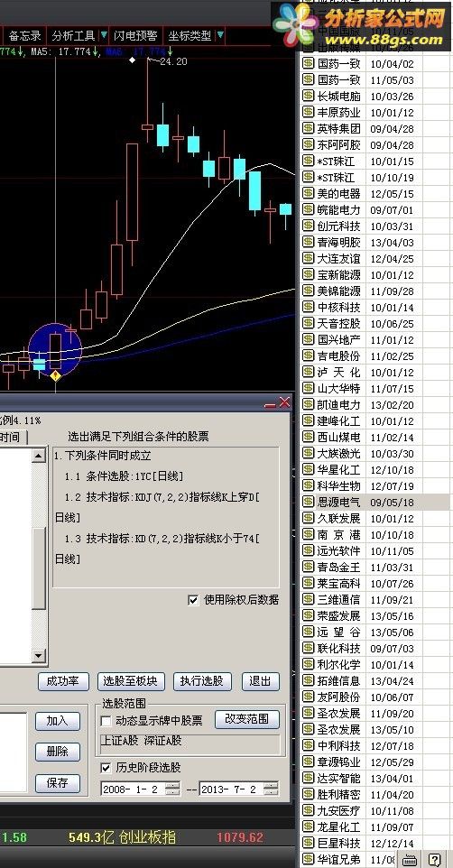Screen dimensions: 453x868
Task: Open the on-screen keyboard icon
Action: pyautogui.click(x=410, y=860)
